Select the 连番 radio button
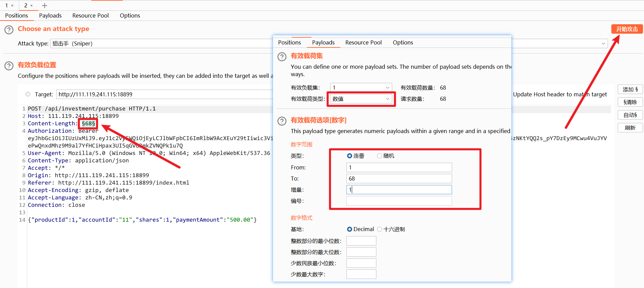This screenshot has height=288, width=644. pyautogui.click(x=349, y=156)
